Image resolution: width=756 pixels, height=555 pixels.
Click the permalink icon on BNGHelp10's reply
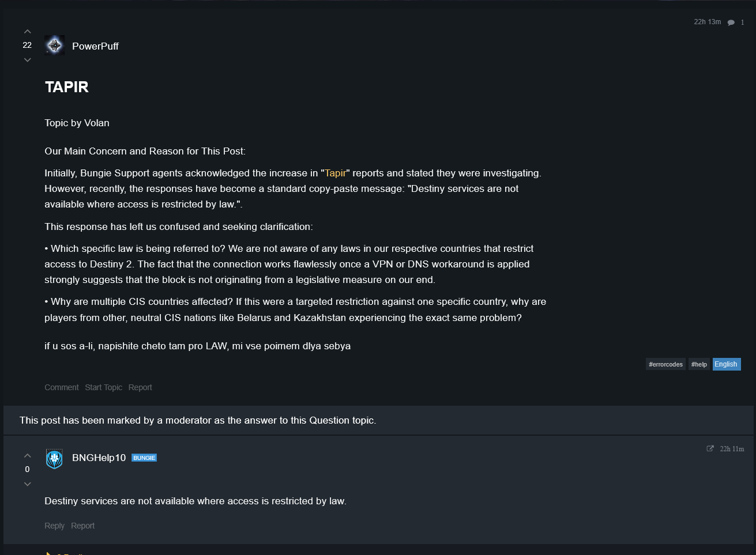(x=710, y=448)
